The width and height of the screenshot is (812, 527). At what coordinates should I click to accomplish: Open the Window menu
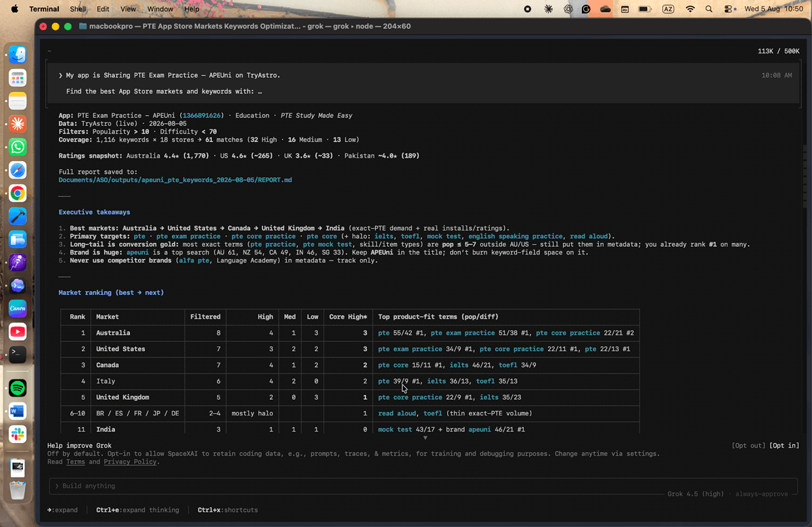tap(160, 9)
